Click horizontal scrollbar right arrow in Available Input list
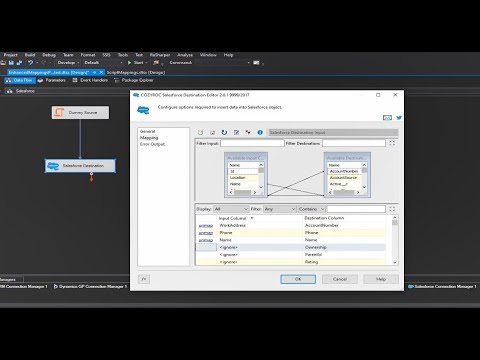The image size is (480, 360). (255, 192)
